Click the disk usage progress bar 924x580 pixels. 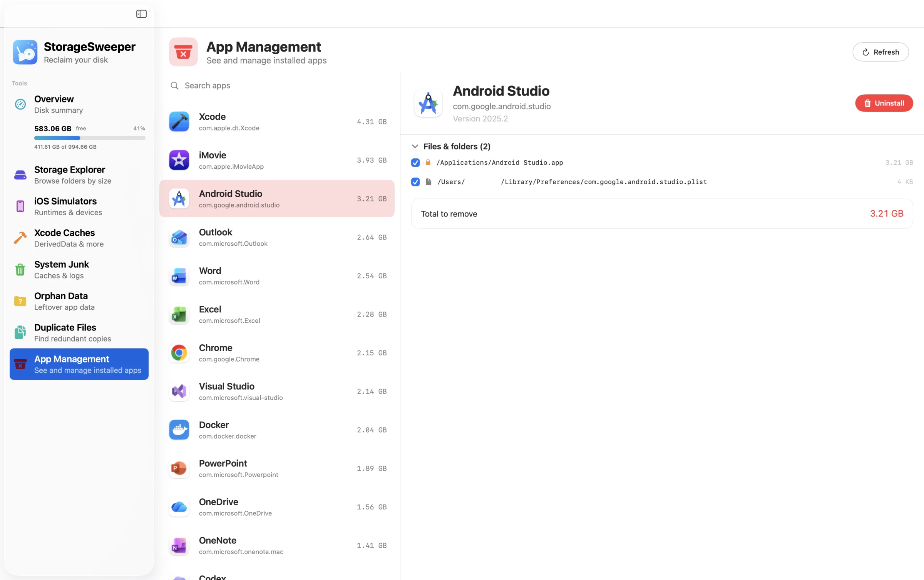(90, 138)
